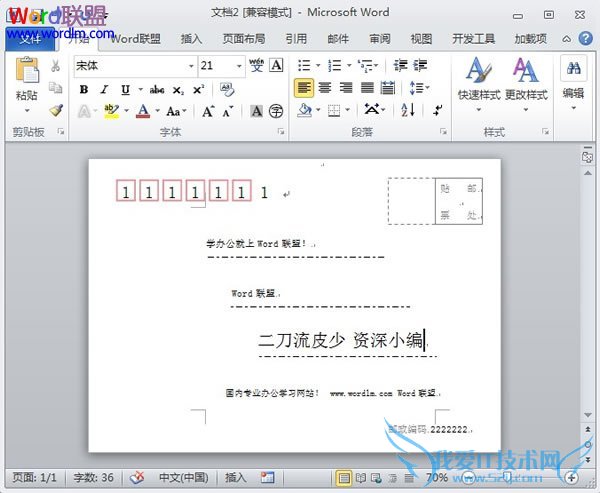
Task: Open the font size dropdown
Action: click(239, 66)
